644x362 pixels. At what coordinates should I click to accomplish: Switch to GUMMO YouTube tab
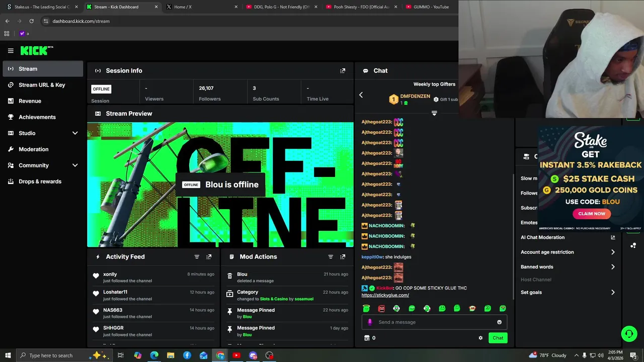[430, 7]
